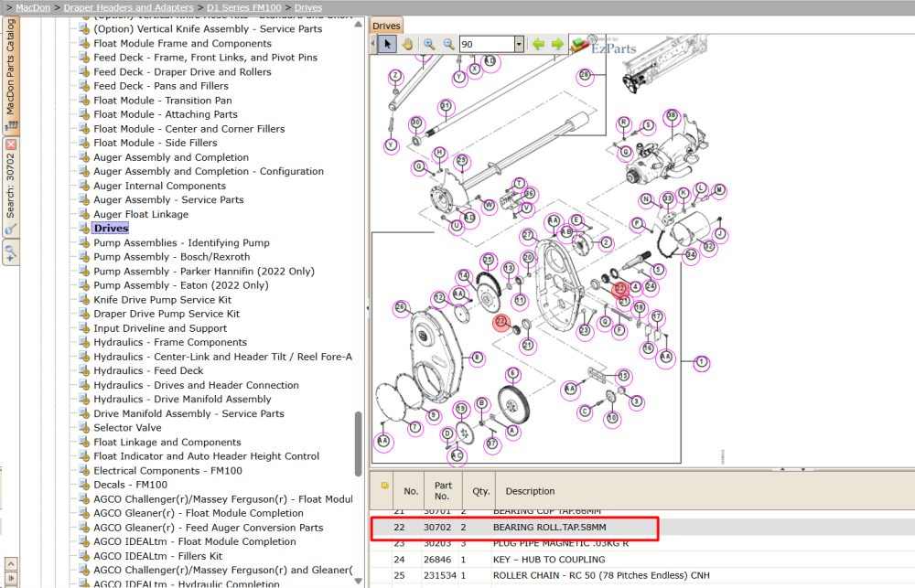Sort parts table by Description header

pos(530,491)
